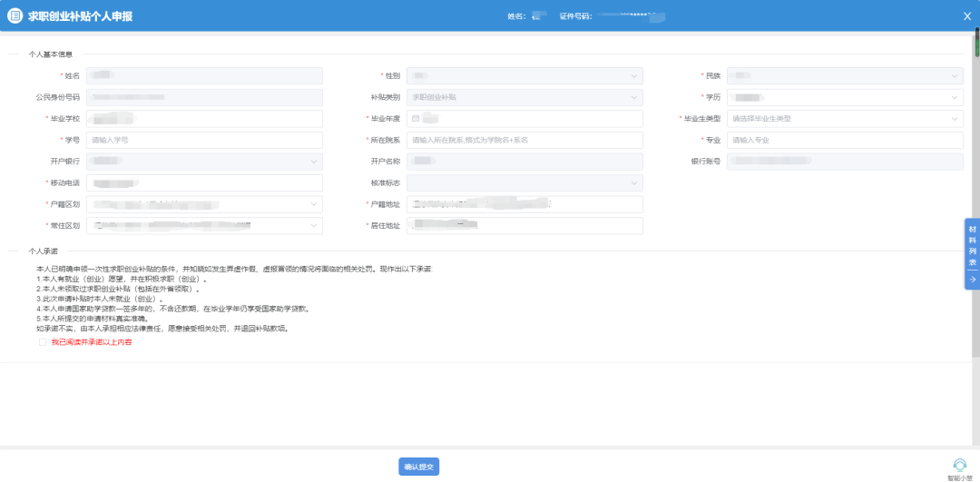Click the 居住地址 input field
Image resolution: width=980 pixels, height=482 pixels.
[x=524, y=225]
